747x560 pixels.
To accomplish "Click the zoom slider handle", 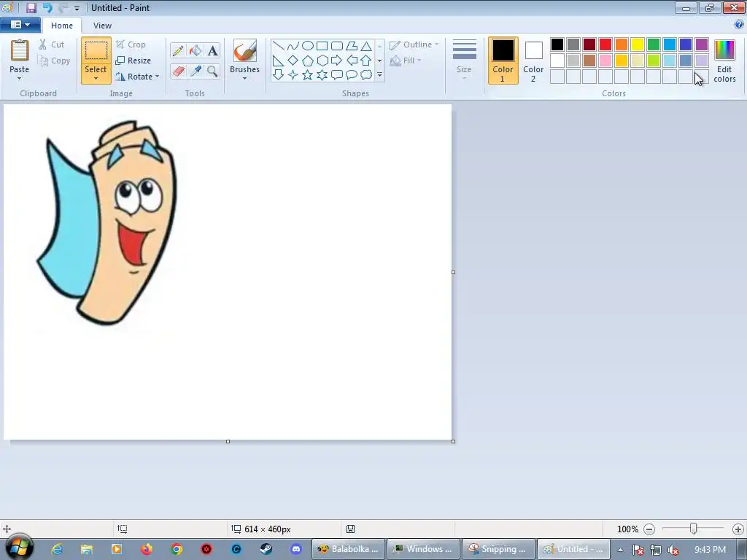I will [x=694, y=529].
